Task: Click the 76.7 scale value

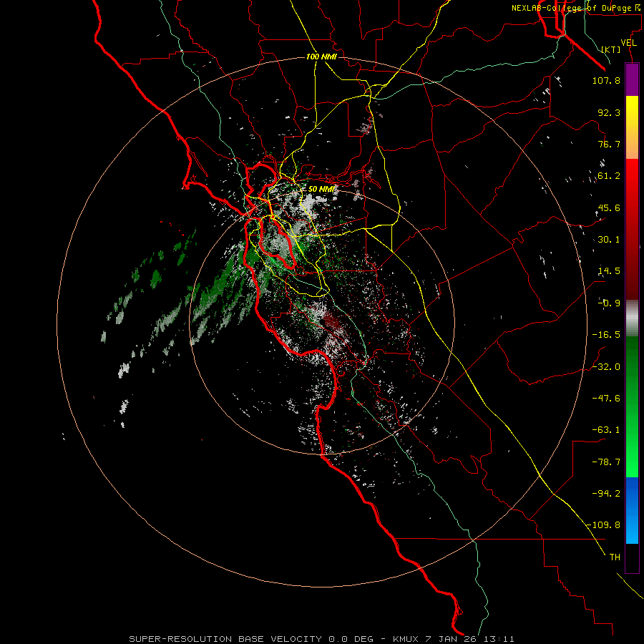Action: [609, 144]
